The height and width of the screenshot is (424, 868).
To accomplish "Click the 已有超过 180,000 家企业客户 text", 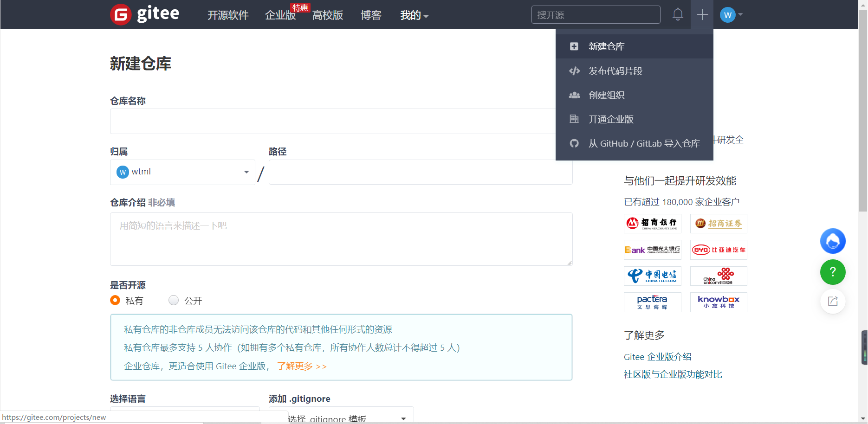I will [x=681, y=202].
